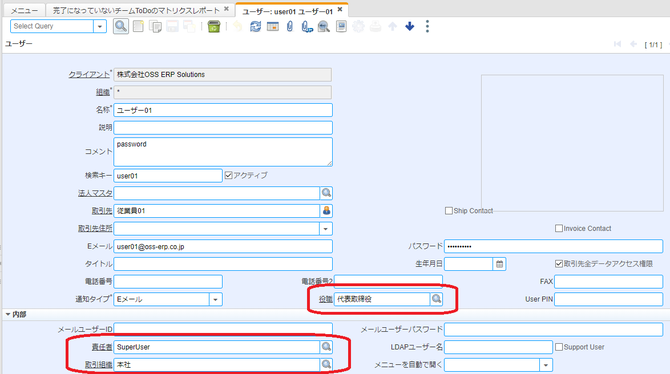Toggle 取引先全データアクセス権限 checkbox
Image resolution: width=670 pixels, height=374 pixels.
coord(558,264)
